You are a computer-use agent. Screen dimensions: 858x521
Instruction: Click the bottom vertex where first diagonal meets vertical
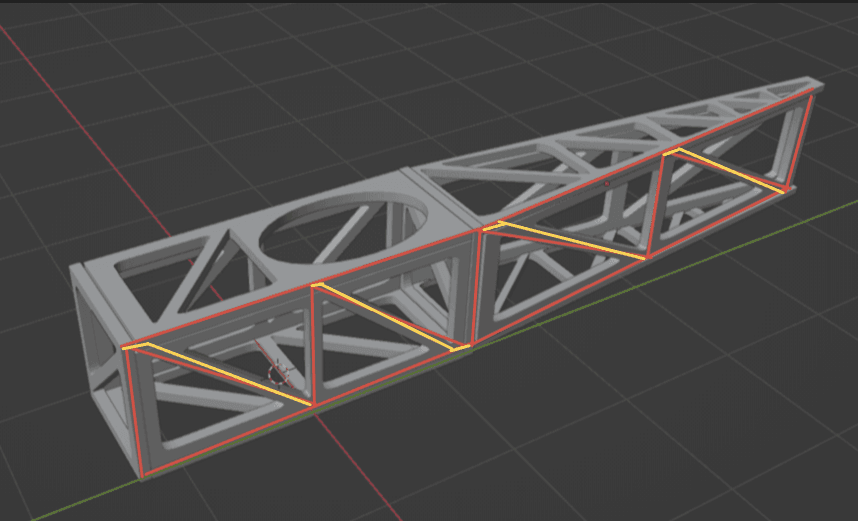coord(313,403)
